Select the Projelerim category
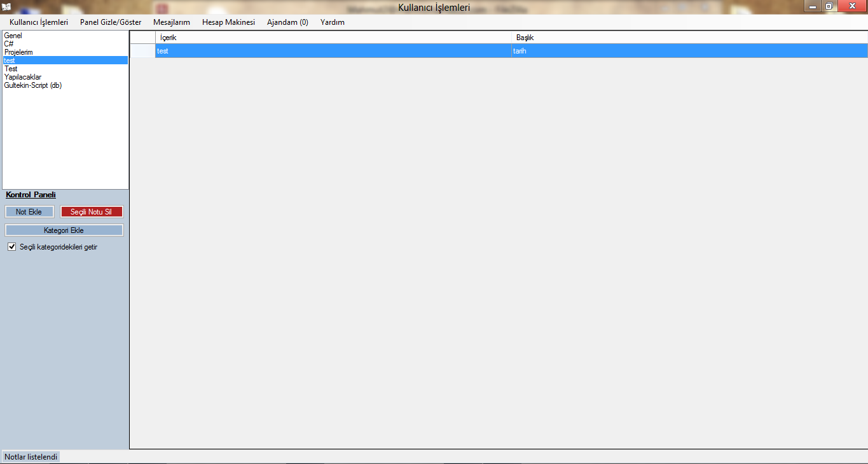Viewport: 868px width, 464px height. pyautogui.click(x=18, y=52)
